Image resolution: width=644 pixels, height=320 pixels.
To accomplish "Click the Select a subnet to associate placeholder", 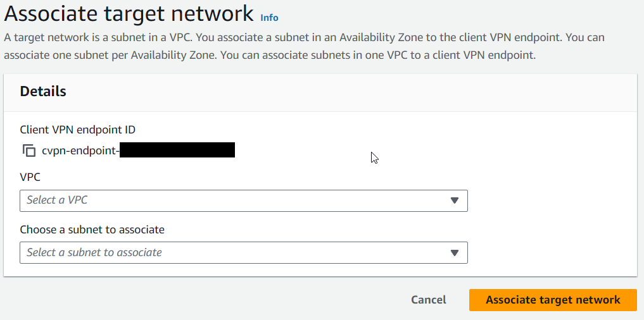I will pos(94,252).
